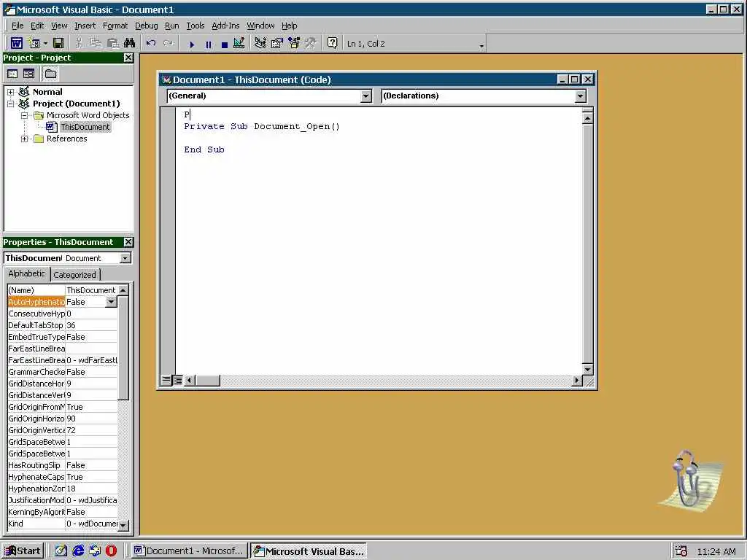747x560 pixels.
Task: Open the AutoHyphenation value dropdown
Action: point(111,302)
